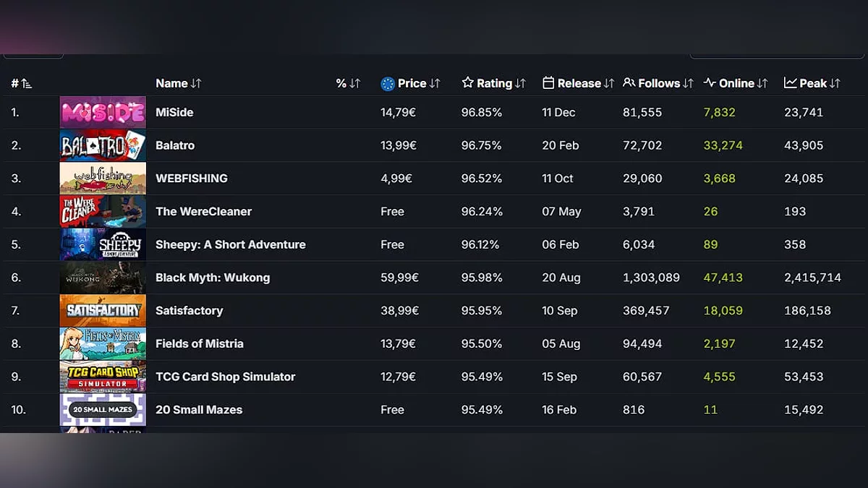The height and width of the screenshot is (488, 868).
Task: Click the 20 Small Mazes thumbnail
Action: (103, 410)
